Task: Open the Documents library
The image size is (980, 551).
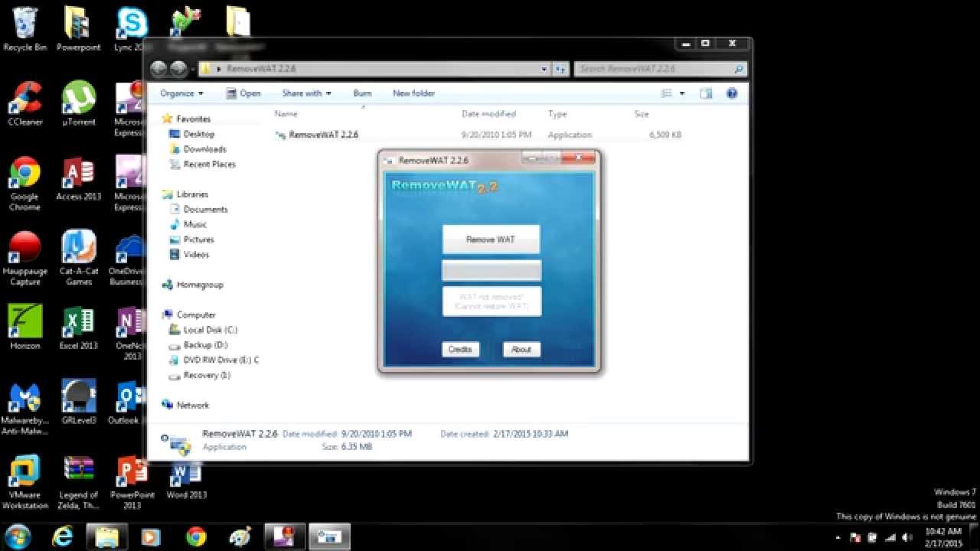Action: point(205,210)
